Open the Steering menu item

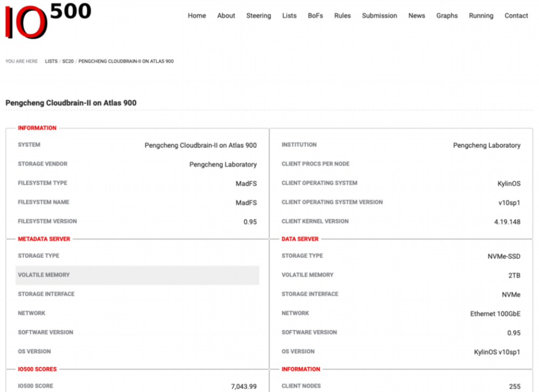[x=259, y=16]
